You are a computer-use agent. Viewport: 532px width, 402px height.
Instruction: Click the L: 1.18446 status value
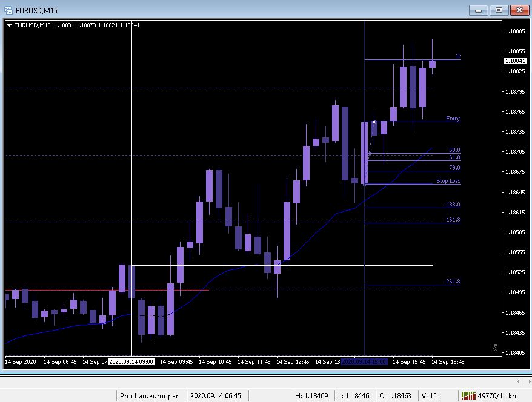tap(353, 395)
